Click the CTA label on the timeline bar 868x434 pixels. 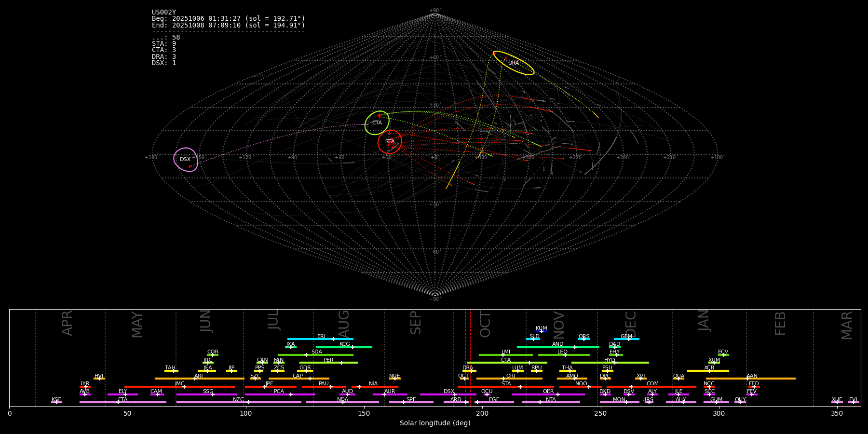[x=506, y=360]
